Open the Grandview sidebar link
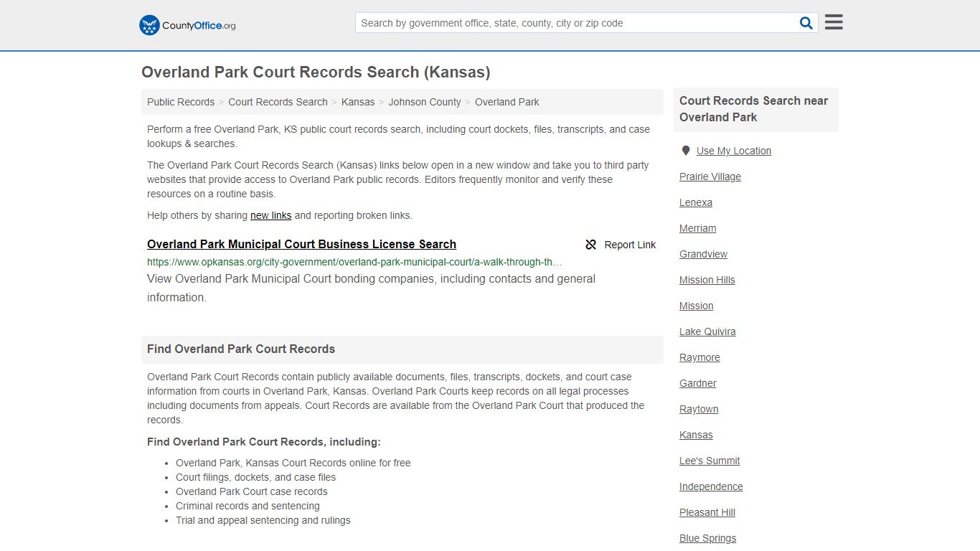 (703, 254)
